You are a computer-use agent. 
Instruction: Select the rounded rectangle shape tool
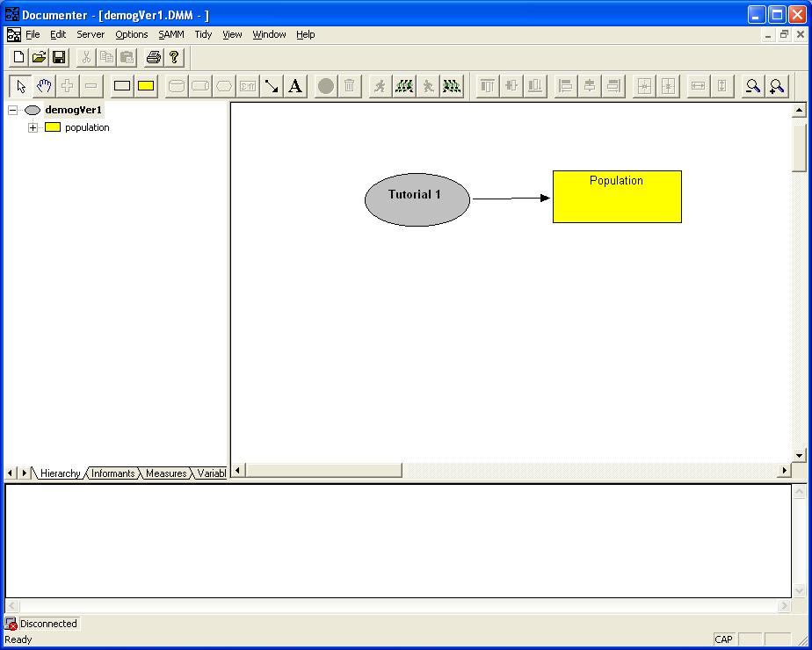coord(200,86)
